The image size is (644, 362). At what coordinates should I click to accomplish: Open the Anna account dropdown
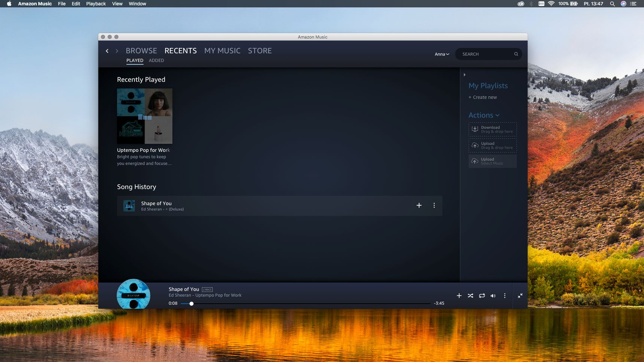[442, 54]
